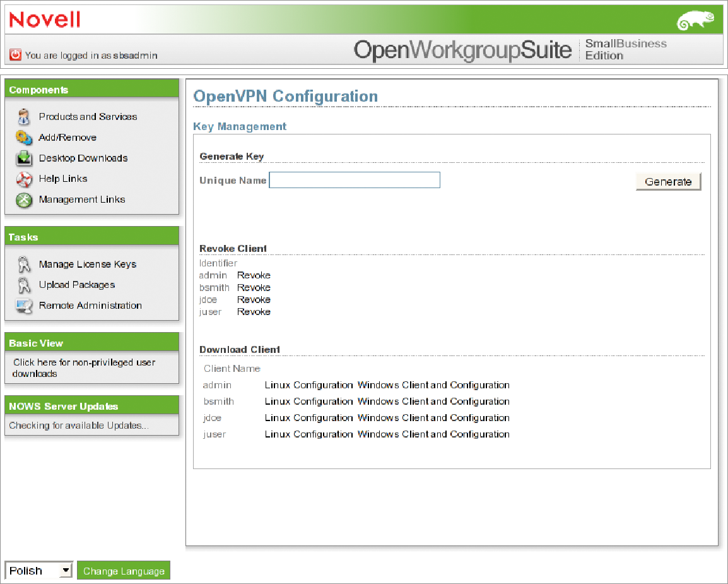728x584 pixels.
Task: Download Linux Configuration for juser
Action: point(308,434)
